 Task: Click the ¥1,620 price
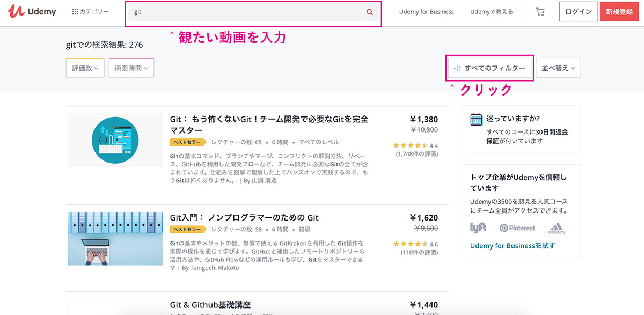coord(424,218)
